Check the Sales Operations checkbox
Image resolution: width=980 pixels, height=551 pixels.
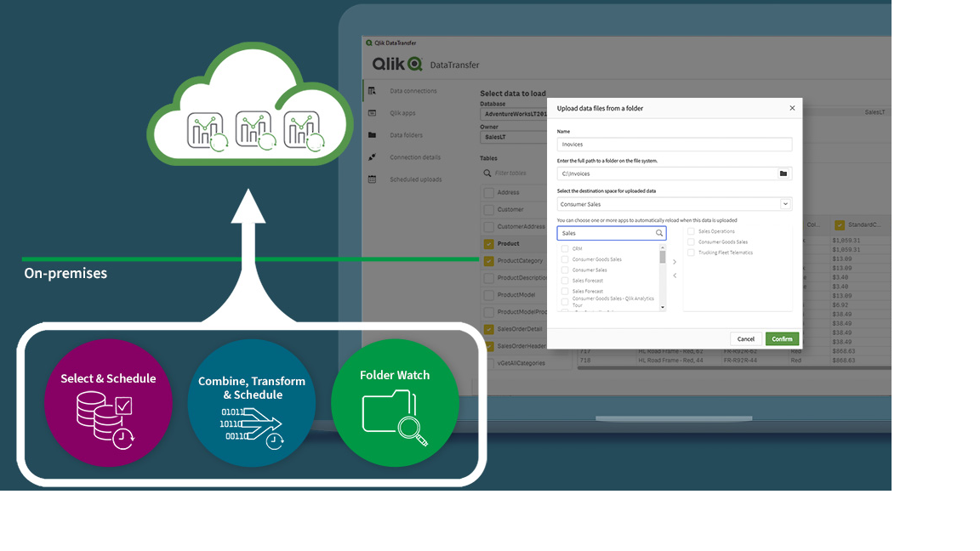(691, 231)
